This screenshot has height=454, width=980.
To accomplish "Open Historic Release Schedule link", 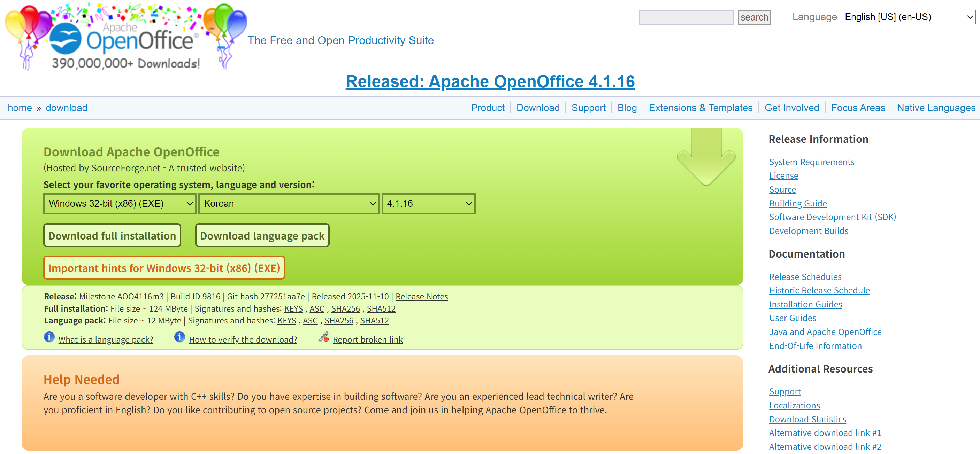I will pos(819,291).
